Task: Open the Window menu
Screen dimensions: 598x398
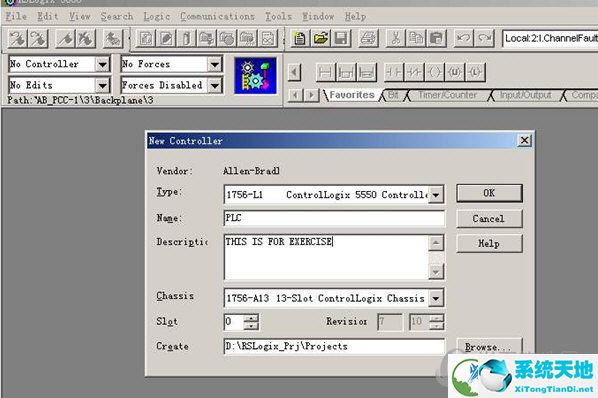Action: pos(318,16)
